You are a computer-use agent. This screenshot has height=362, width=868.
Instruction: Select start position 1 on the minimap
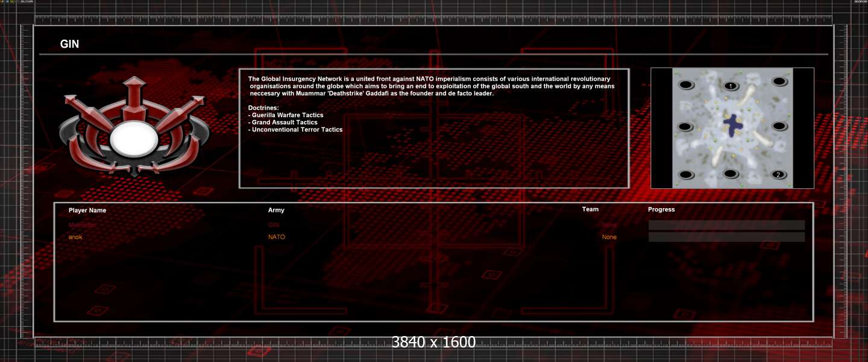coord(731,86)
